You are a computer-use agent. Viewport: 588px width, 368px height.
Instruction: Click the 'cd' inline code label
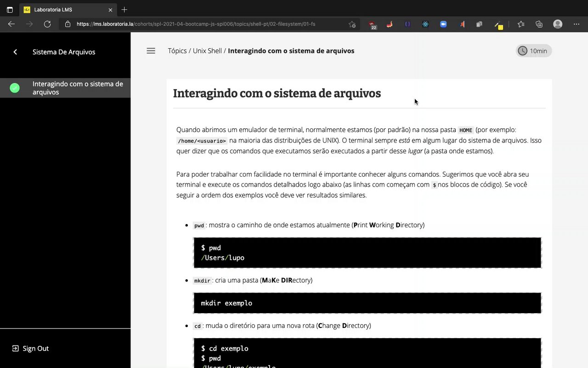click(198, 326)
